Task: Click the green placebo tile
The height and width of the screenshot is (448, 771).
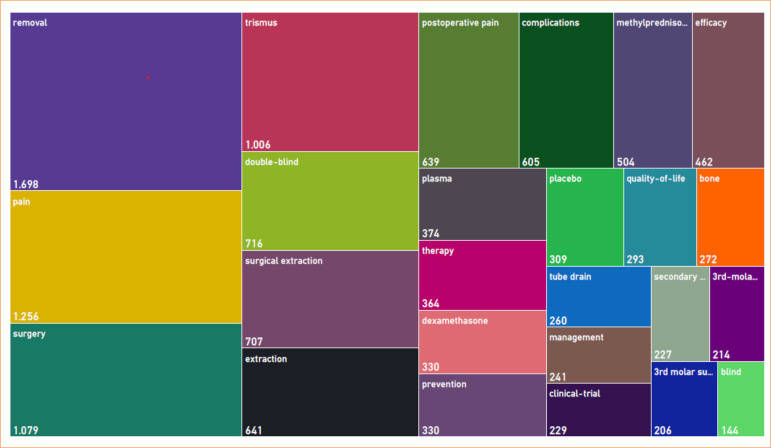Action: pyautogui.click(x=585, y=217)
